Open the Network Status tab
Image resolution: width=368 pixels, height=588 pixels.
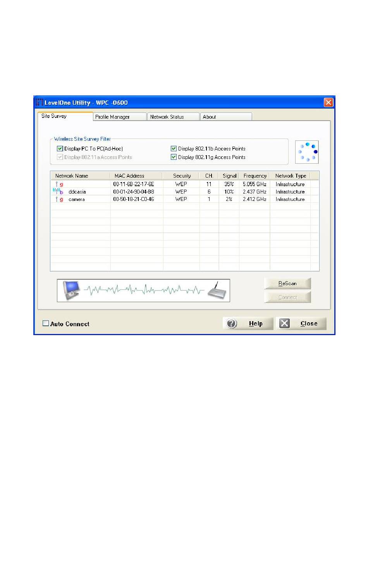click(173, 117)
